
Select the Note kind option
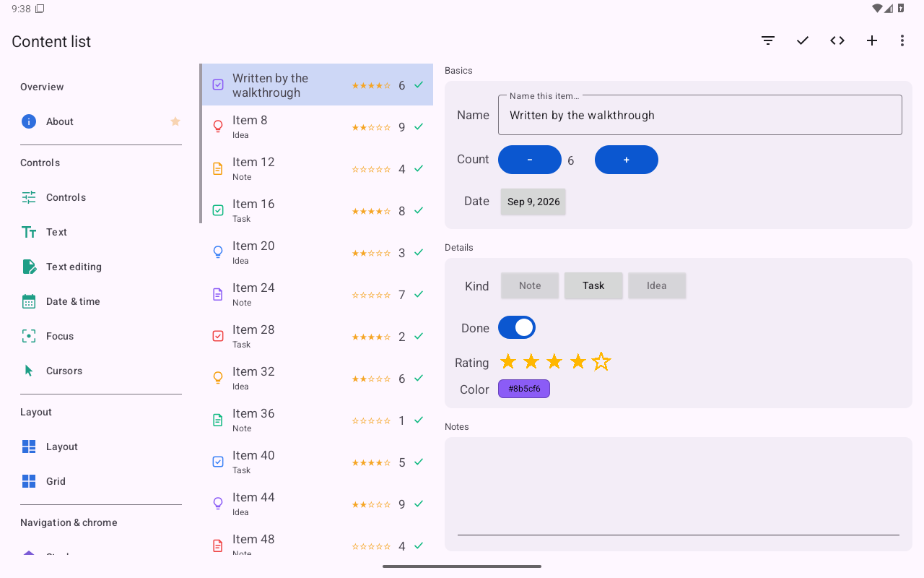(x=530, y=285)
